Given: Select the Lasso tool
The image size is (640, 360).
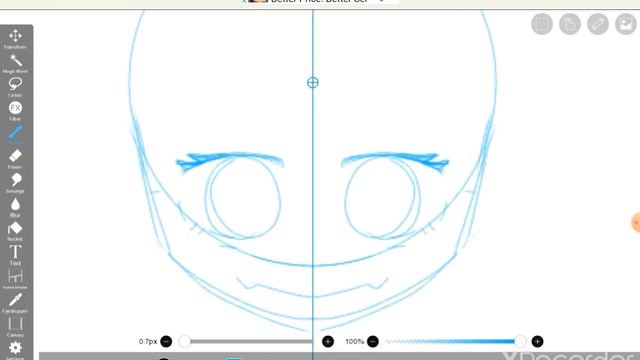Looking at the screenshot, I should 16,87.
